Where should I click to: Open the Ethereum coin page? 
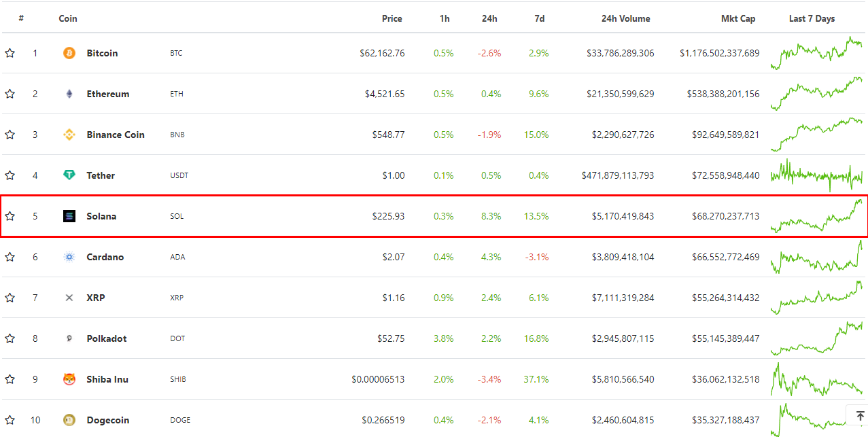click(x=108, y=94)
